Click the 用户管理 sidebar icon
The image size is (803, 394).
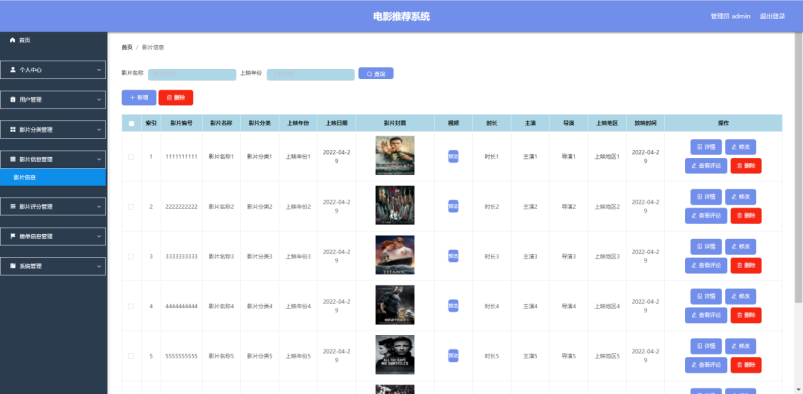tap(13, 99)
